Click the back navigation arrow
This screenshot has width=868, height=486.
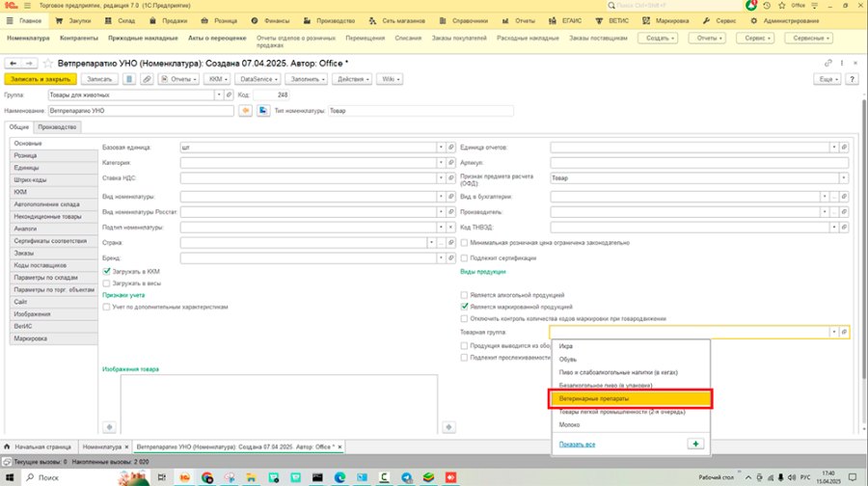(x=13, y=64)
